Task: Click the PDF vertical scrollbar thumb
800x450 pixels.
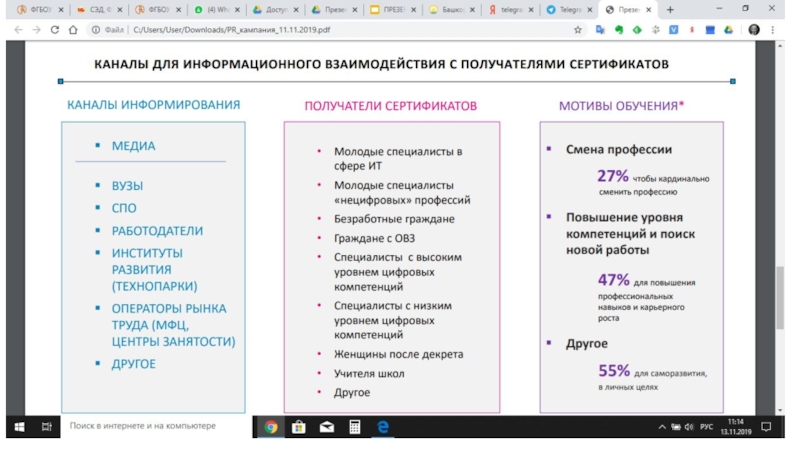Action: click(x=780, y=297)
